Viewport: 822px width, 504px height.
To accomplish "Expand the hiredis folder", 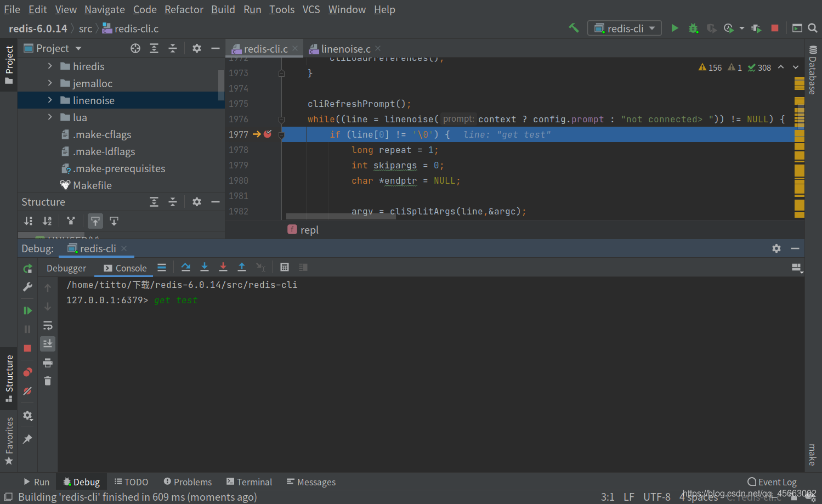I will [50, 66].
